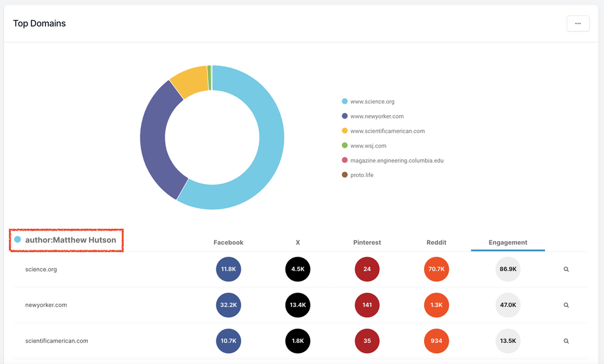Click newyorker.com X bubble 13.4K
604x364 pixels.
pos(297,305)
